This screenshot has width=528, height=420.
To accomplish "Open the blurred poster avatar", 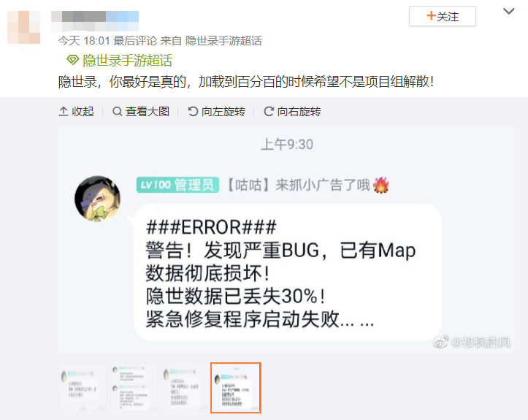I will 24,27.
